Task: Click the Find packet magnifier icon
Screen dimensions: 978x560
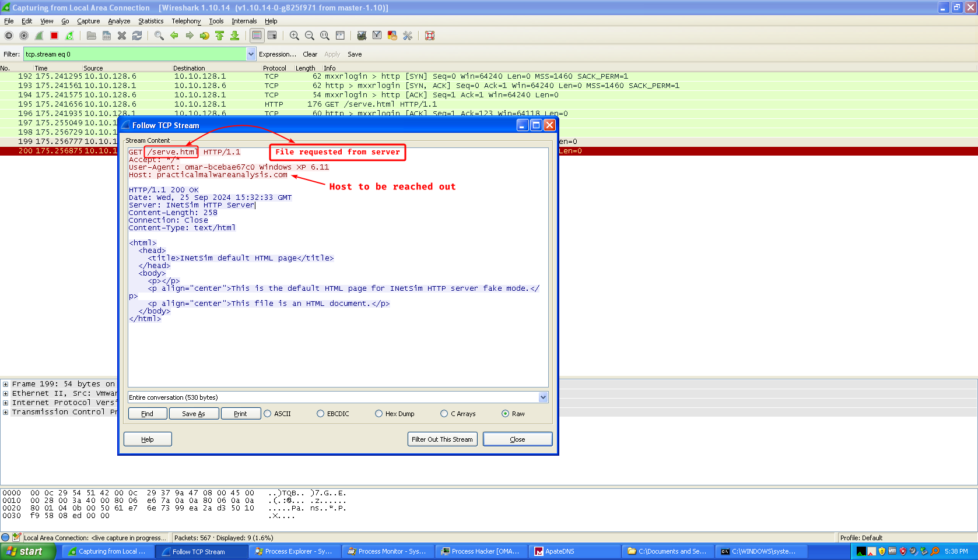Action: pyautogui.click(x=159, y=36)
